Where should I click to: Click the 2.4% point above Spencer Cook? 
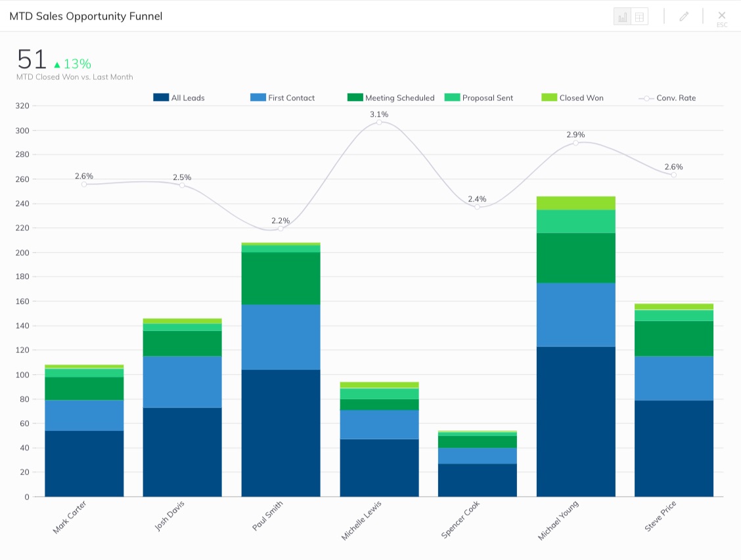pyautogui.click(x=477, y=206)
